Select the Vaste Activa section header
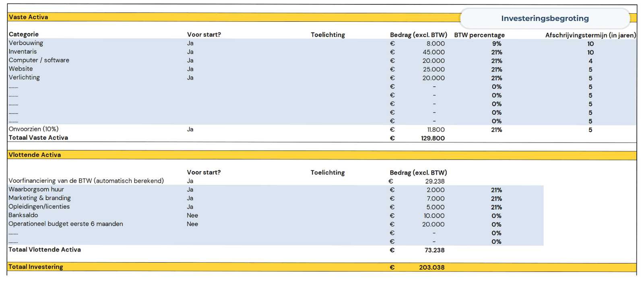 [29, 17]
